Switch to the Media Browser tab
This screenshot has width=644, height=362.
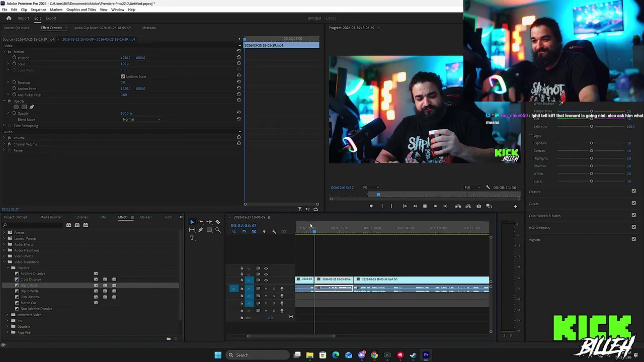coord(51,217)
